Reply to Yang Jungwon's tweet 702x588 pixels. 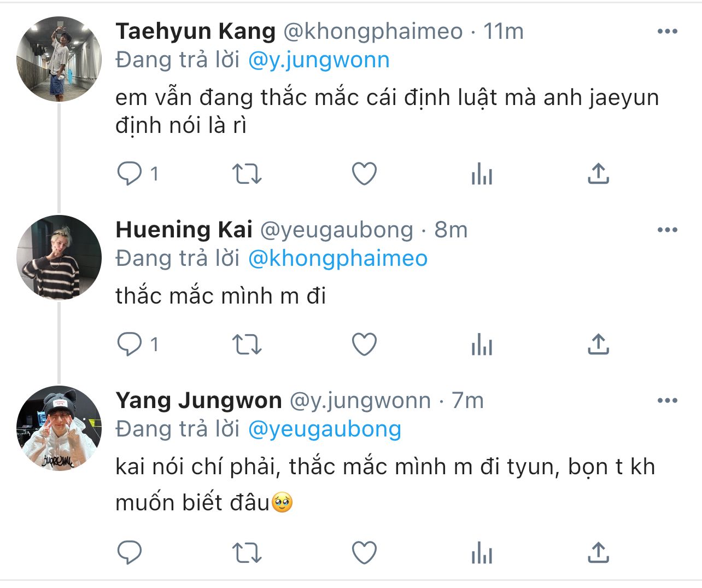pyautogui.click(x=130, y=552)
